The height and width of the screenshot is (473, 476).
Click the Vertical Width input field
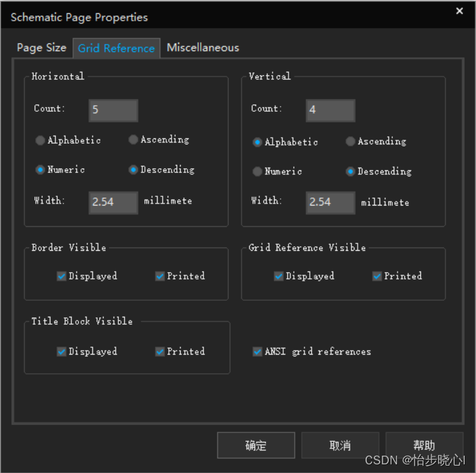click(x=330, y=202)
